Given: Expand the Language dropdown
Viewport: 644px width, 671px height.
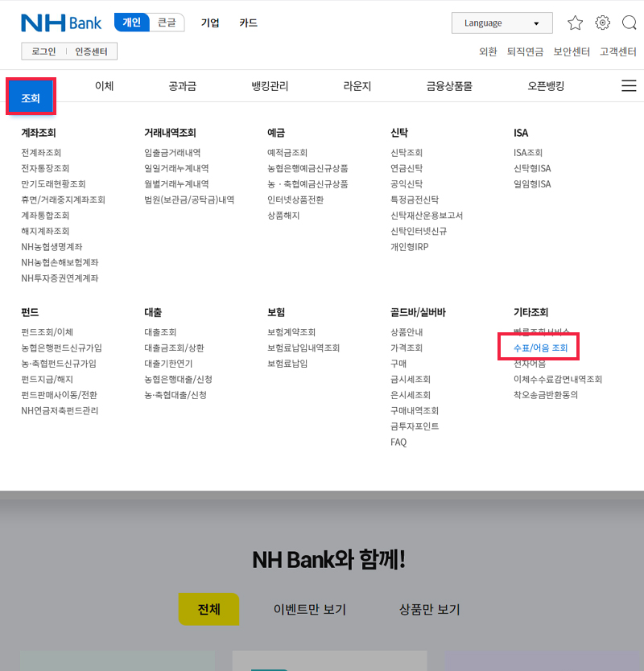Looking at the screenshot, I should [502, 23].
